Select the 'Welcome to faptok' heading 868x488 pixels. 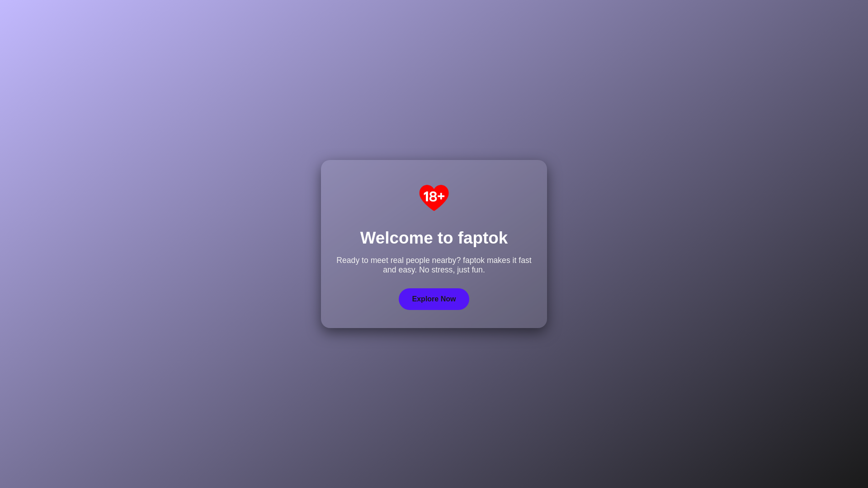pyautogui.click(x=434, y=238)
